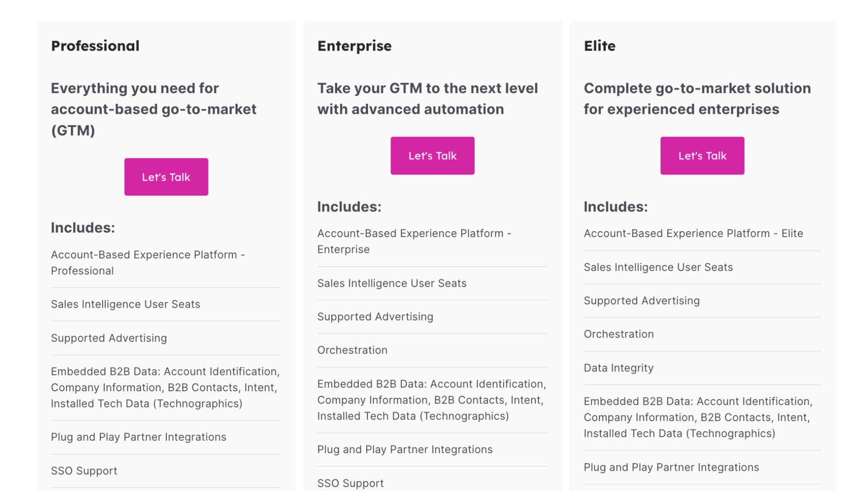Select the Elite plan heading
Screen dimensions: 868x491
(x=599, y=46)
